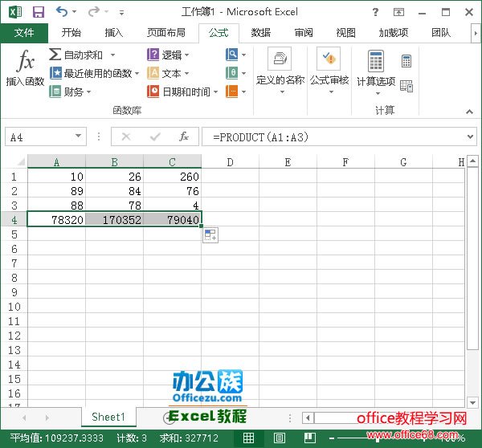Click the AutoSum sigma icon
The height and width of the screenshot is (448, 482).
[55, 55]
